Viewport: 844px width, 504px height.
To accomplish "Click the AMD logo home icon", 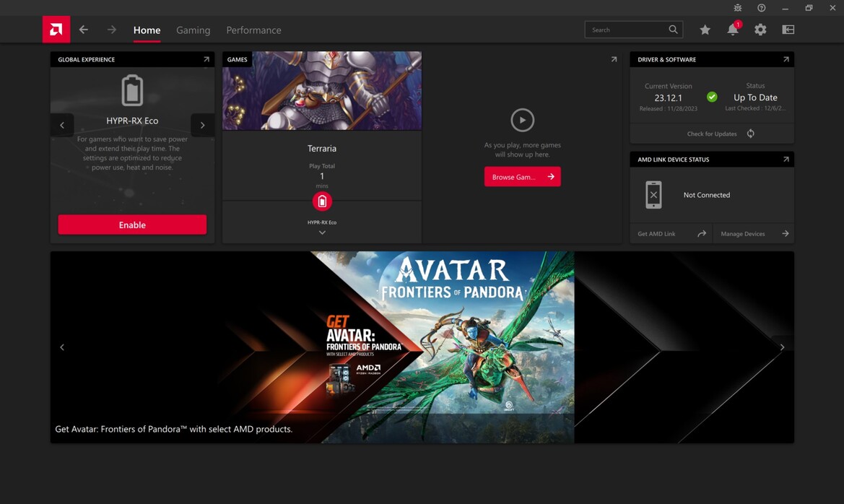I will click(56, 30).
